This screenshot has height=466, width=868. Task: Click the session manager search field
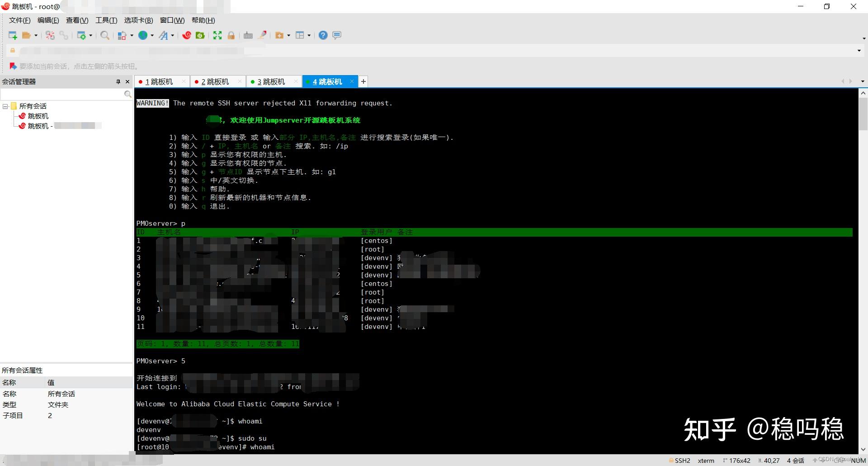click(x=62, y=94)
